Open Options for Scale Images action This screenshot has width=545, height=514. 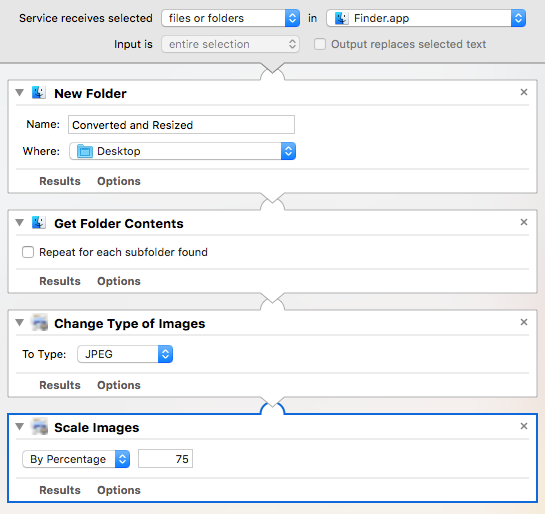coord(119,490)
